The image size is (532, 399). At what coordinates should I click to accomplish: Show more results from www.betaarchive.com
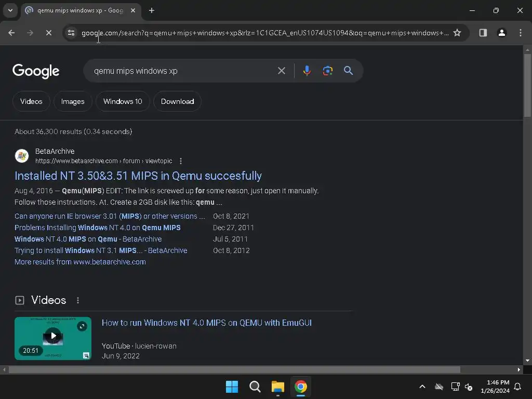click(x=80, y=262)
